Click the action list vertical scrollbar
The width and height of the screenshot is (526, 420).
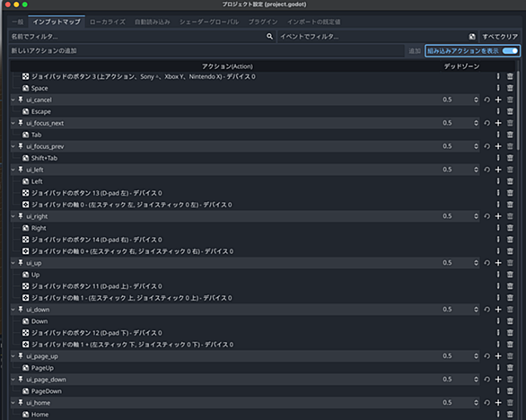pos(518,110)
